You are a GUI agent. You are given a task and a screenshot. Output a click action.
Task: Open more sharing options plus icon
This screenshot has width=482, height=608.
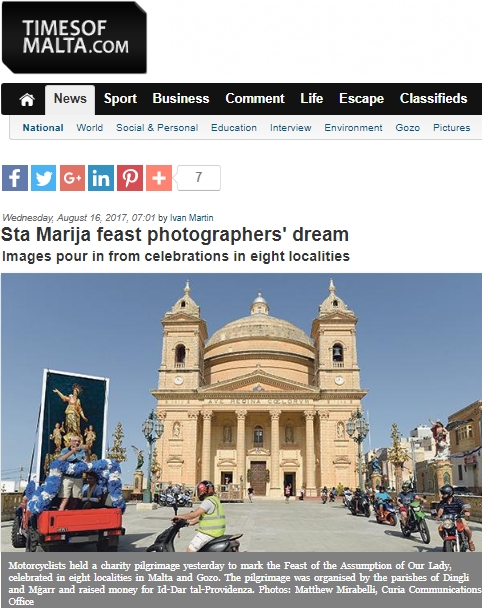pyautogui.click(x=159, y=178)
